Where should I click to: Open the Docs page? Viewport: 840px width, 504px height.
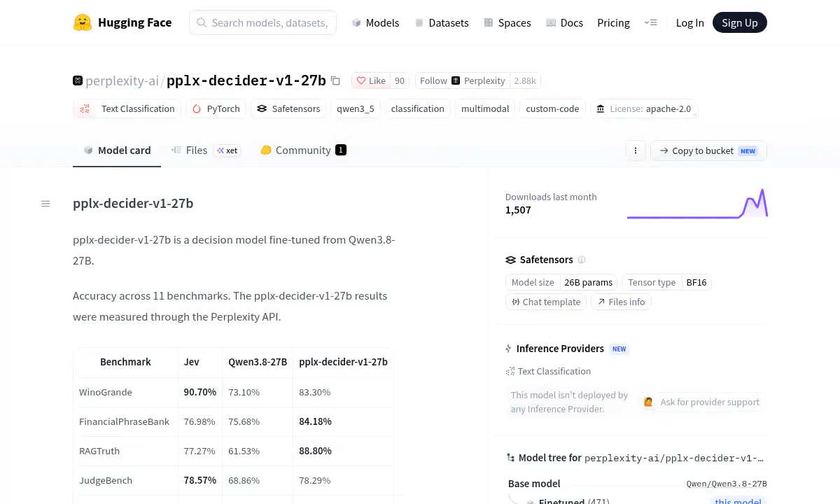[564, 22]
